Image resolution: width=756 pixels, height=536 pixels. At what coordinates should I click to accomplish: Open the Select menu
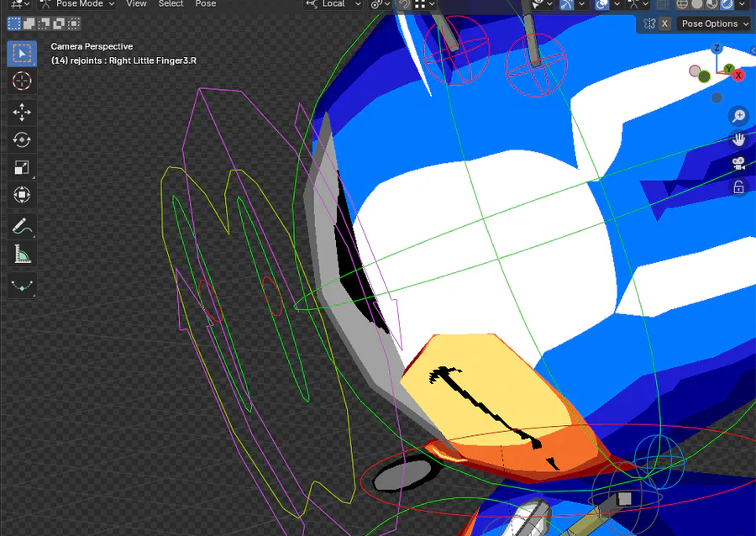click(171, 4)
